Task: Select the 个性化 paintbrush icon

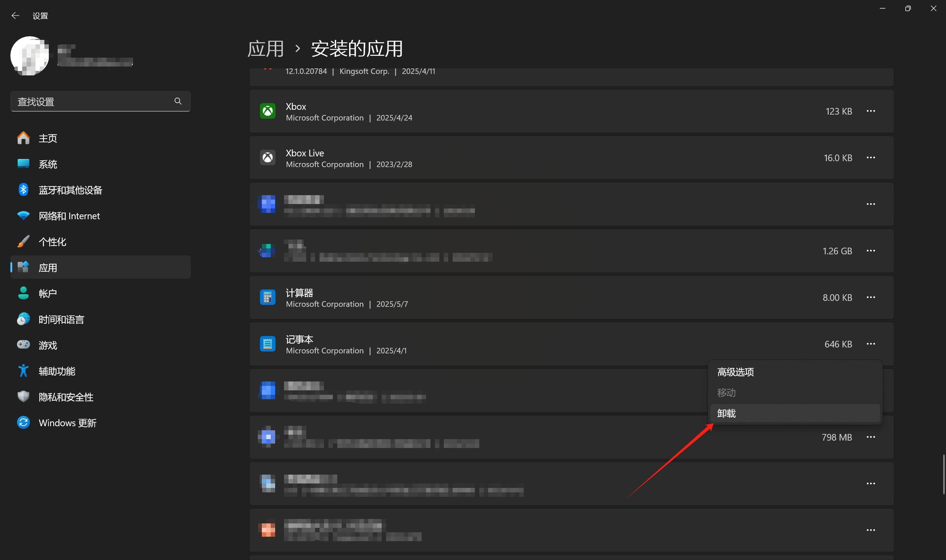Action: click(23, 241)
